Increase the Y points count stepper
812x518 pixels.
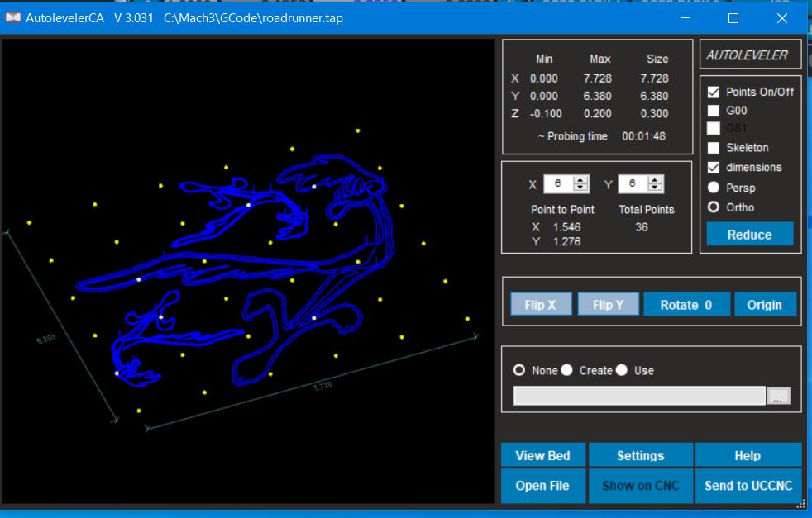coord(655,179)
